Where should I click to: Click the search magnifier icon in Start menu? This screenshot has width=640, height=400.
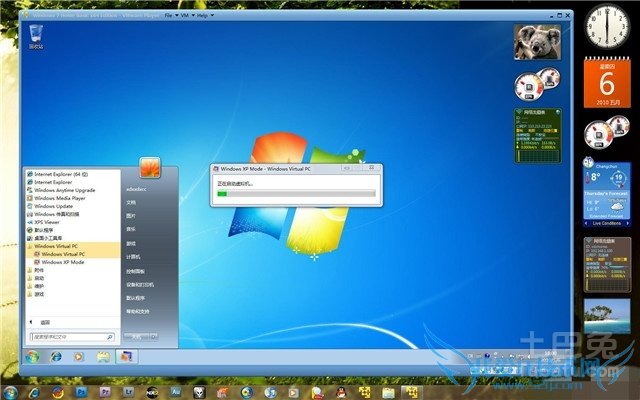point(109,337)
